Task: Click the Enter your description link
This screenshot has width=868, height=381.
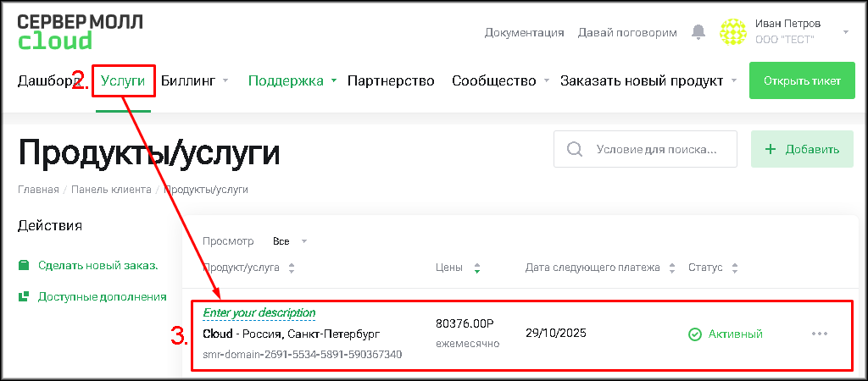Action: [x=259, y=313]
